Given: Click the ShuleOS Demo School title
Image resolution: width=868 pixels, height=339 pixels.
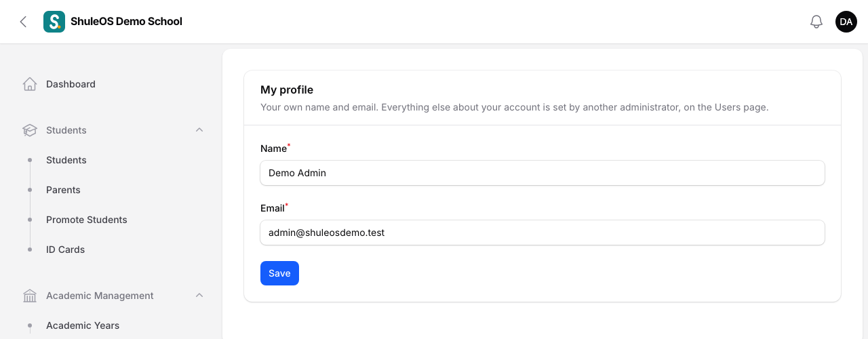Looking at the screenshot, I should pyautogui.click(x=126, y=22).
